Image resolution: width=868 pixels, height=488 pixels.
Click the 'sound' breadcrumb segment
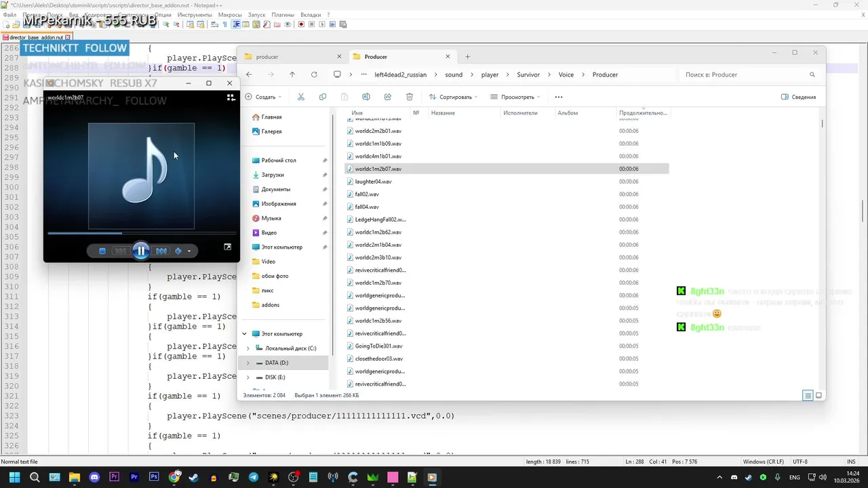click(x=454, y=75)
